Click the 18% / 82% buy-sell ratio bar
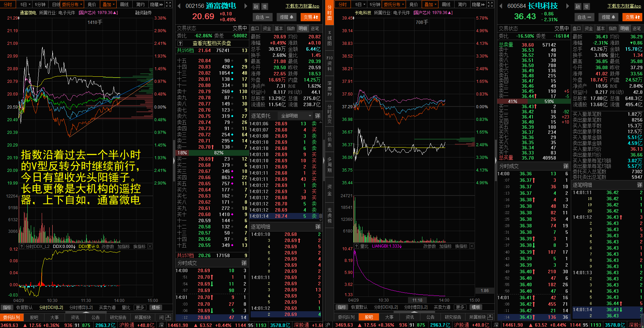 [x=212, y=153]
